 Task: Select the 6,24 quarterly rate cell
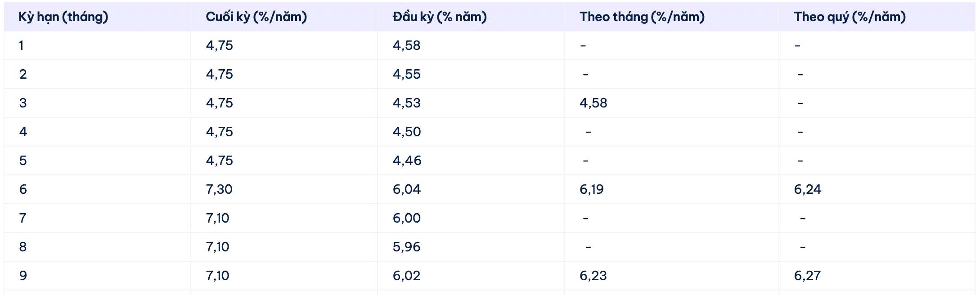click(807, 189)
